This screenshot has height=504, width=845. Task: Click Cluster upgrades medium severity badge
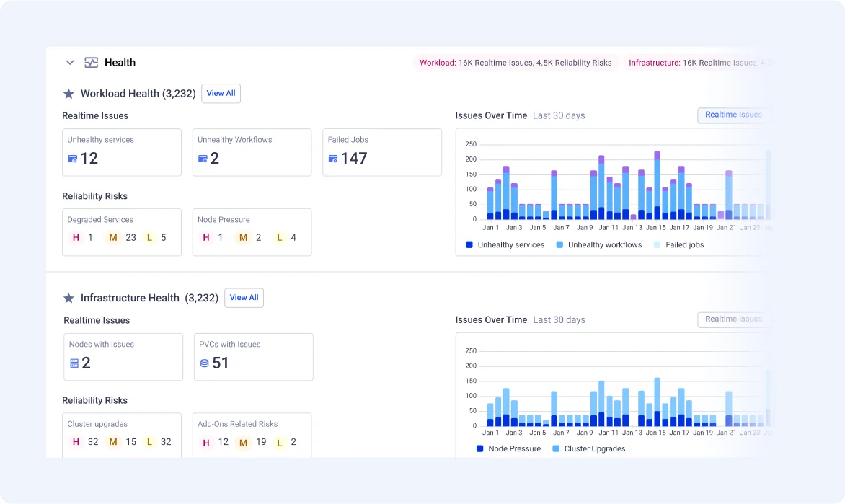pyautogui.click(x=113, y=442)
